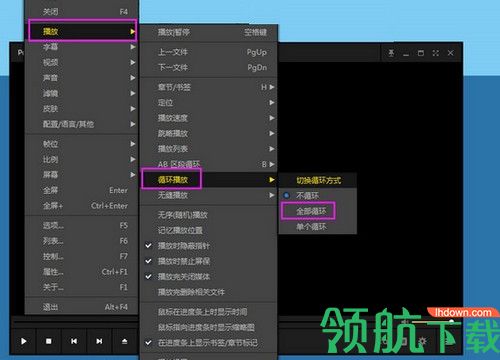Select the 不循环 radio option
This screenshot has height=360, width=500.
[x=318, y=195]
